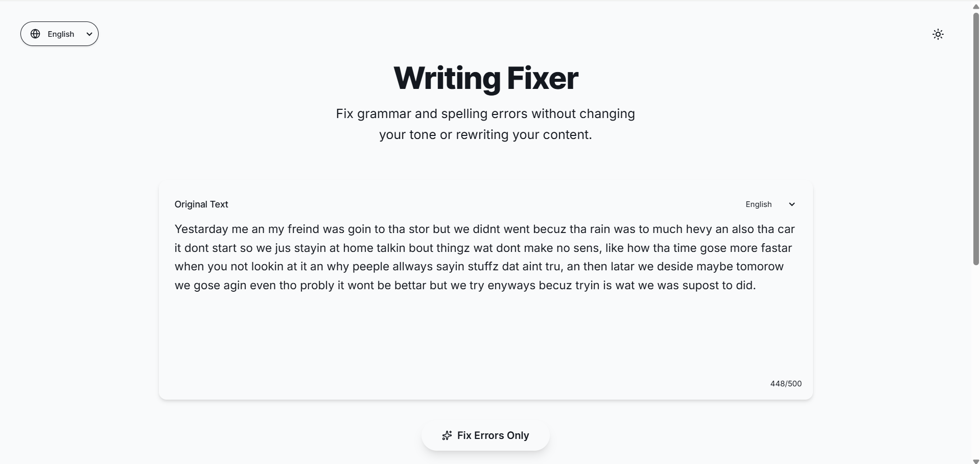The width and height of the screenshot is (980, 464).
Task: Open the output language dropdown in the card
Action: click(769, 204)
